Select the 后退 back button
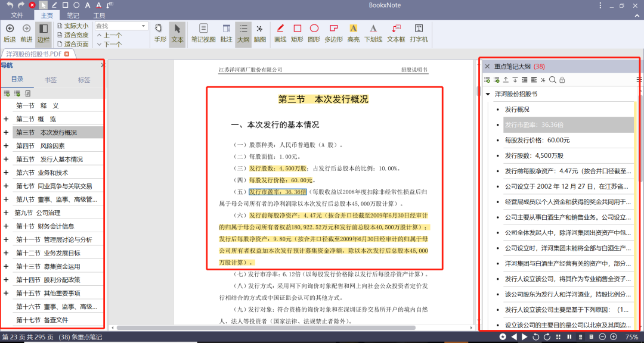The height and width of the screenshot is (343, 644). click(x=10, y=33)
